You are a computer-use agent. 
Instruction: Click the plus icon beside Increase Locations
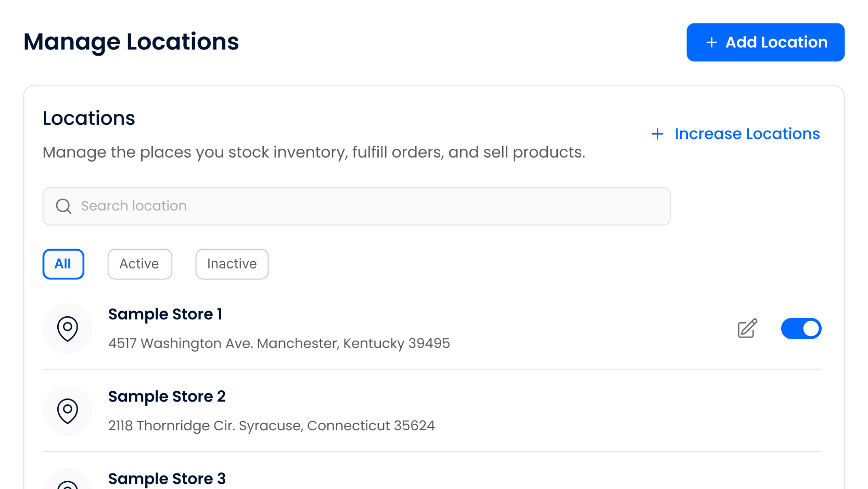click(657, 134)
